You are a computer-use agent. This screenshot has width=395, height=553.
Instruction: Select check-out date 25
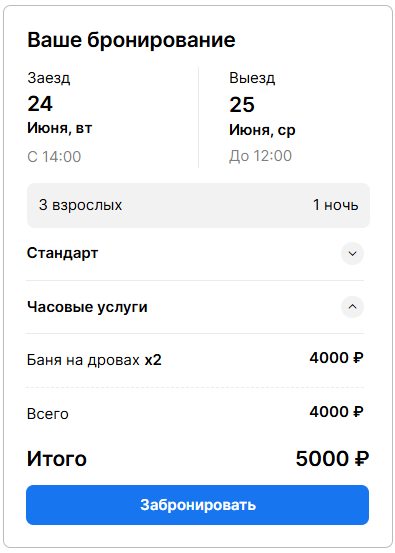coord(242,105)
